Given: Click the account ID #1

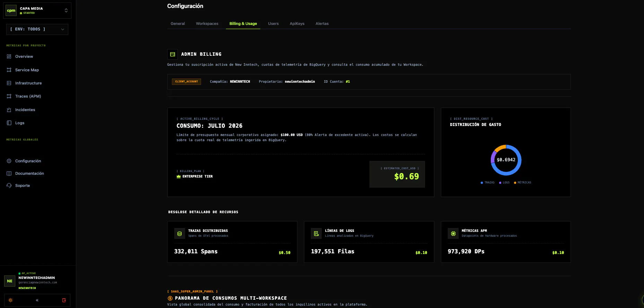Looking at the screenshot, I should coord(348,82).
